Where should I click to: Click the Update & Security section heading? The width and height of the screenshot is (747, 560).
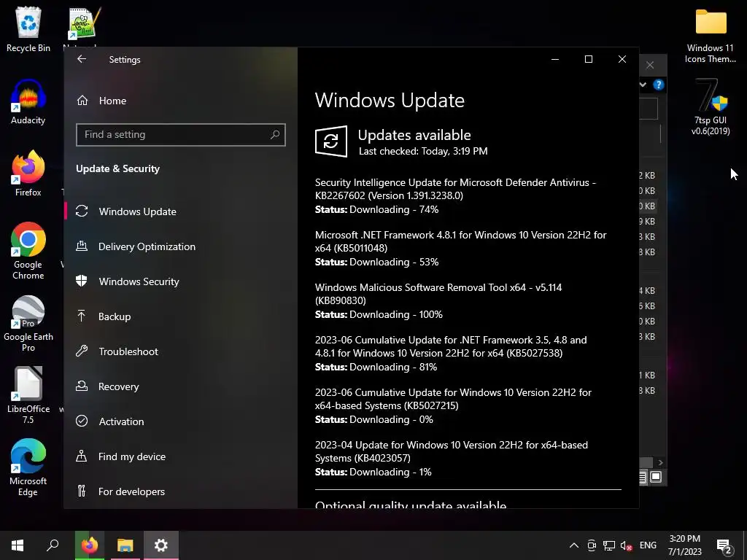click(x=117, y=168)
